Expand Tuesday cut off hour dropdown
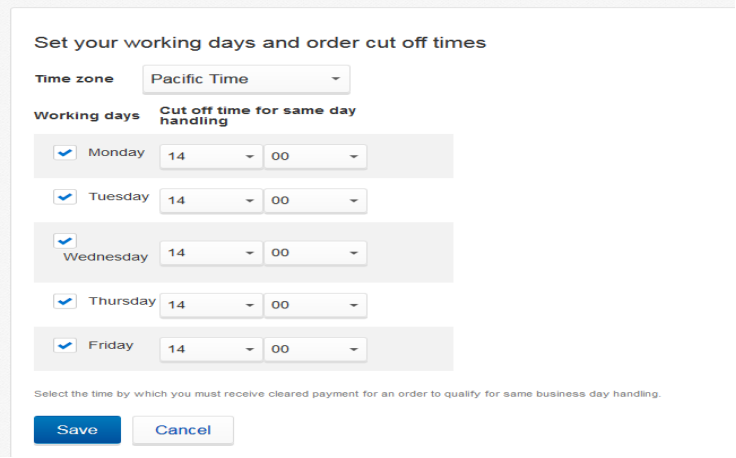736x458 pixels. point(211,201)
